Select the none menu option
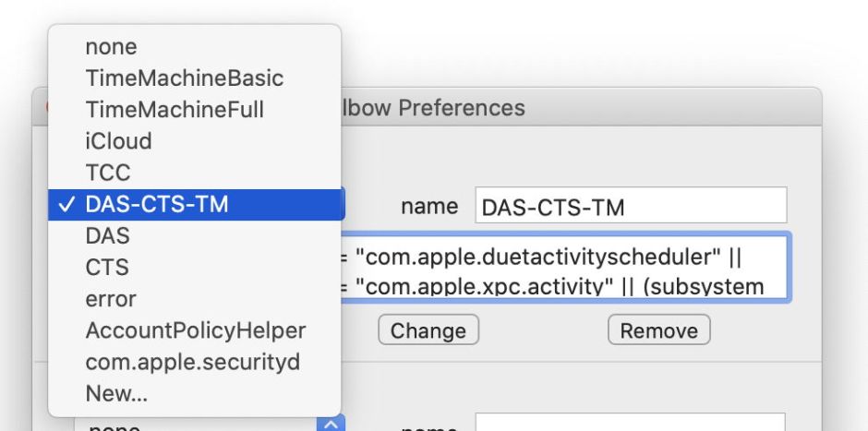Screen dimensions: 868x431 click(112, 47)
